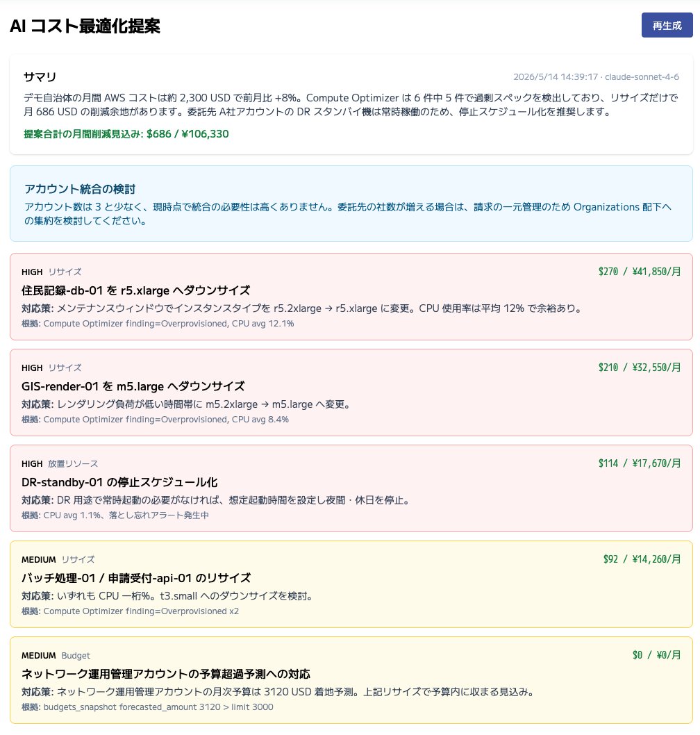Click the DR 用途で常時起動の必要がなければ countermeasure text
This screenshot has width=700, height=735.
click(217, 500)
